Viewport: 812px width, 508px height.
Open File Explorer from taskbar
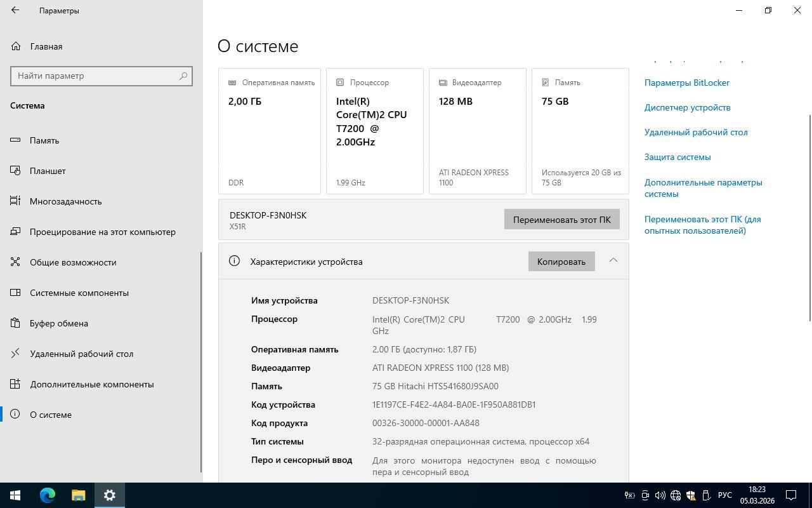tap(78, 495)
